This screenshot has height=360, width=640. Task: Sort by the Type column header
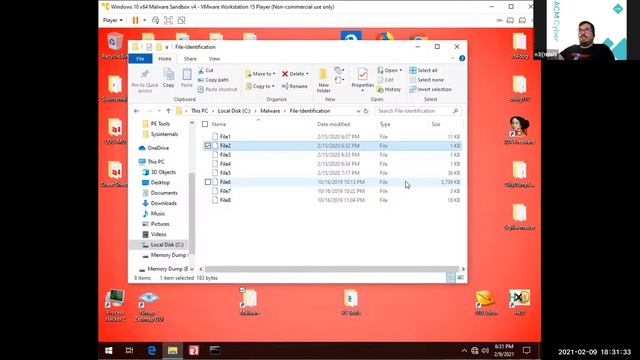point(385,124)
